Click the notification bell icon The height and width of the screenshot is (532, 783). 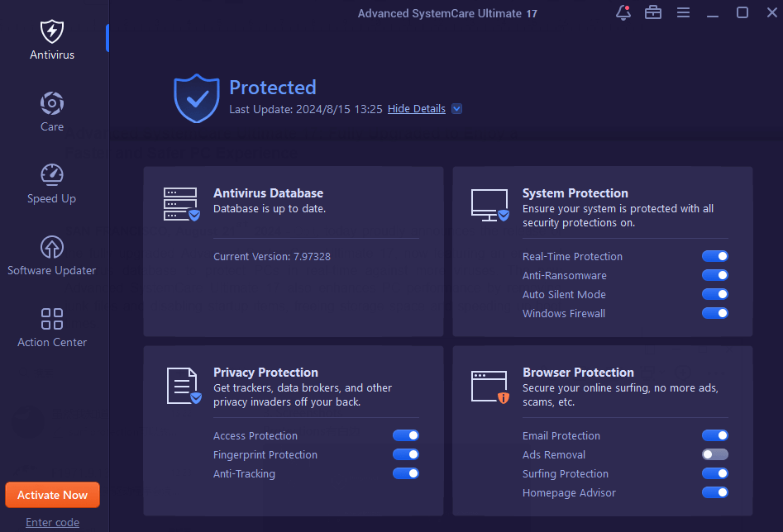click(x=623, y=12)
